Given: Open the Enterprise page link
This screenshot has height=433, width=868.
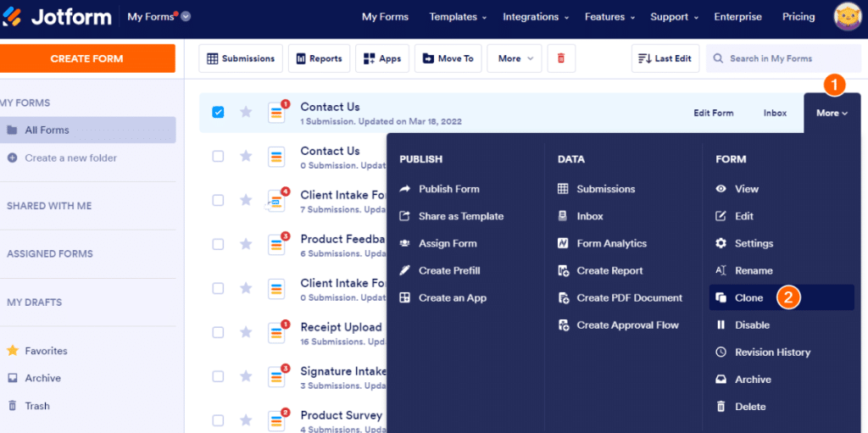Looking at the screenshot, I should (738, 17).
